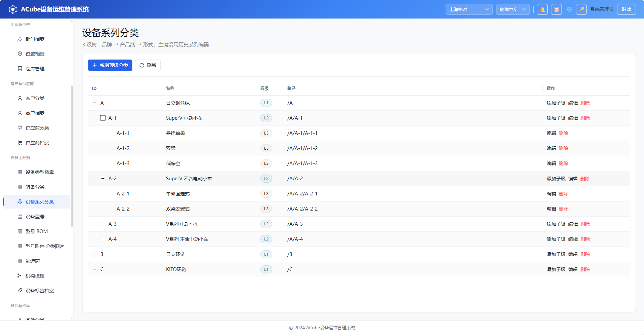Click the 设备标签档案 tag icon
The width and height of the screenshot is (644, 335).
point(20,291)
